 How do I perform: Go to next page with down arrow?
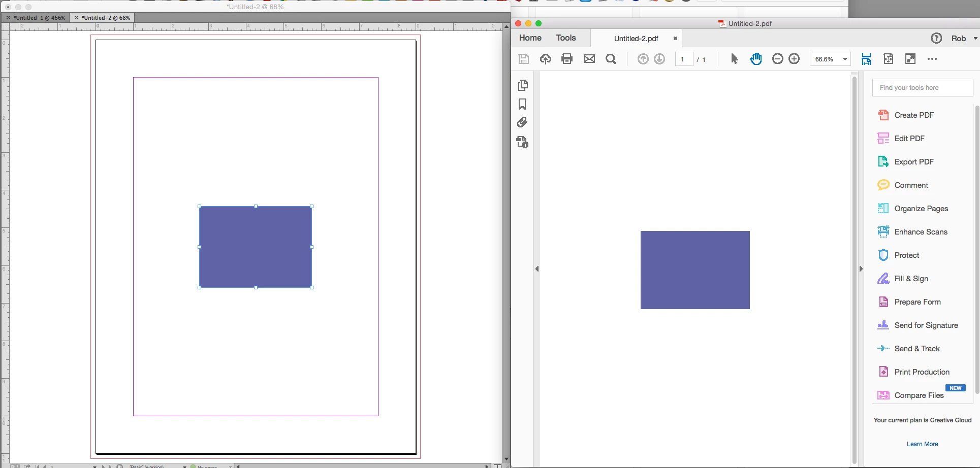coord(659,59)
